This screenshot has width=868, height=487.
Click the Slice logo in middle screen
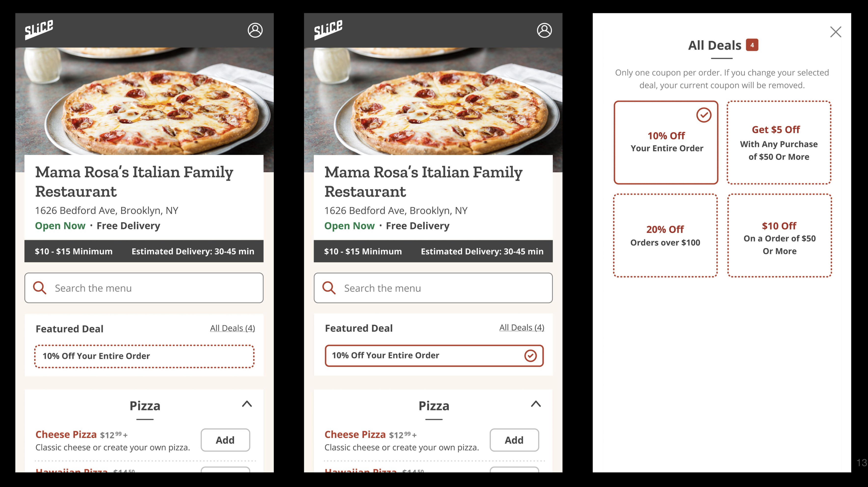pos(328,30)
